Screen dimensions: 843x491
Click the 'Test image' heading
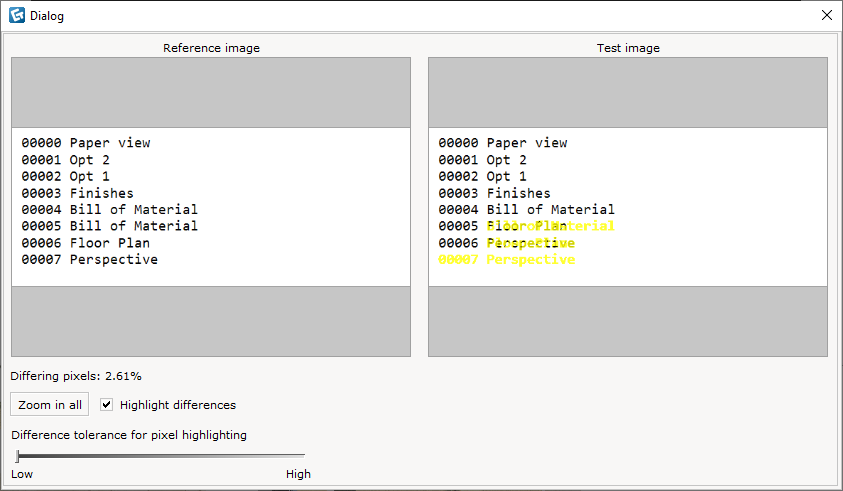628,48
